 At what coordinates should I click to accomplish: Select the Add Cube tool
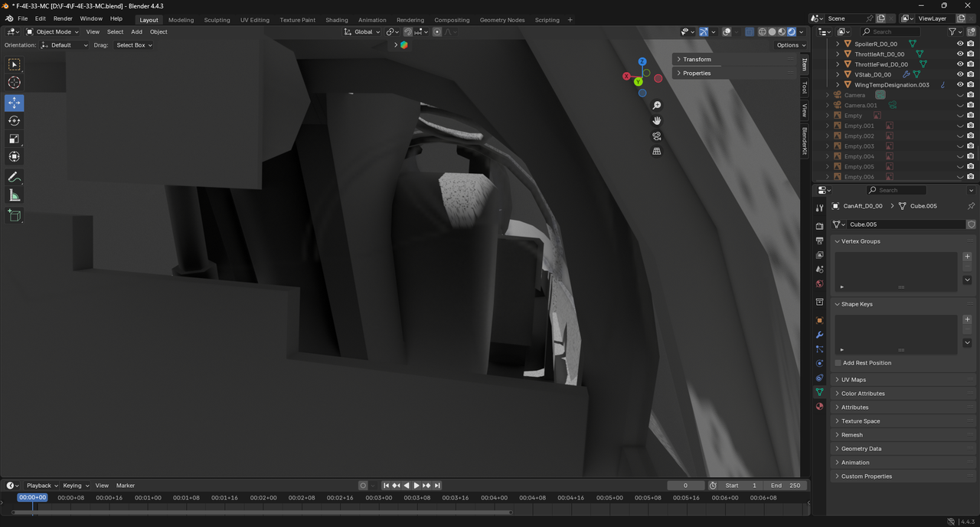tap(14, 216)
